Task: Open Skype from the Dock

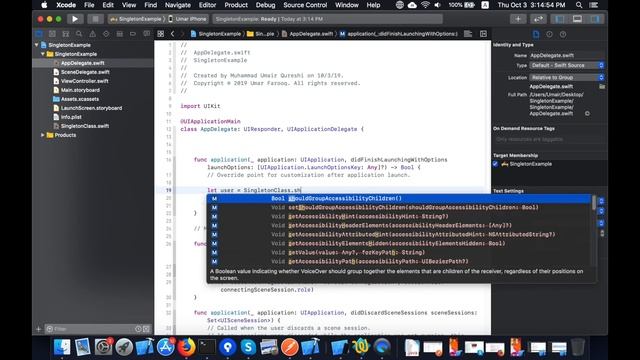Action: coord(248,347)
